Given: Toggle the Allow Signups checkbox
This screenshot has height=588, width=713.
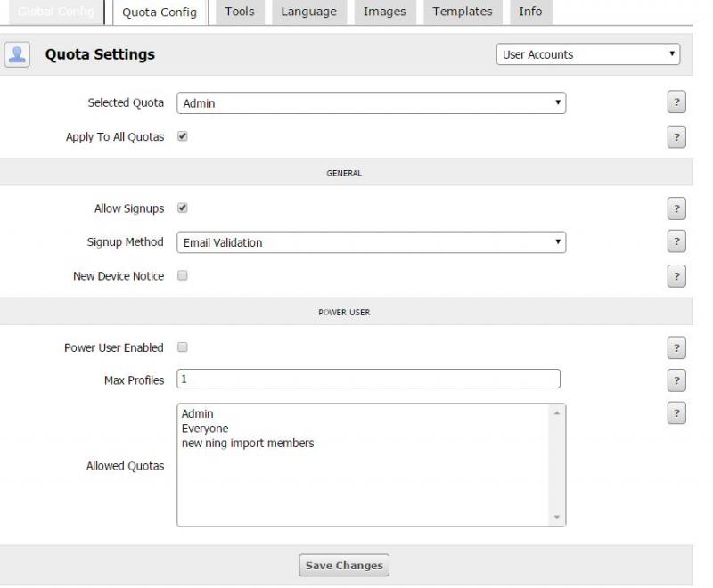Looking at the screenshot, I should pos(183,208).
